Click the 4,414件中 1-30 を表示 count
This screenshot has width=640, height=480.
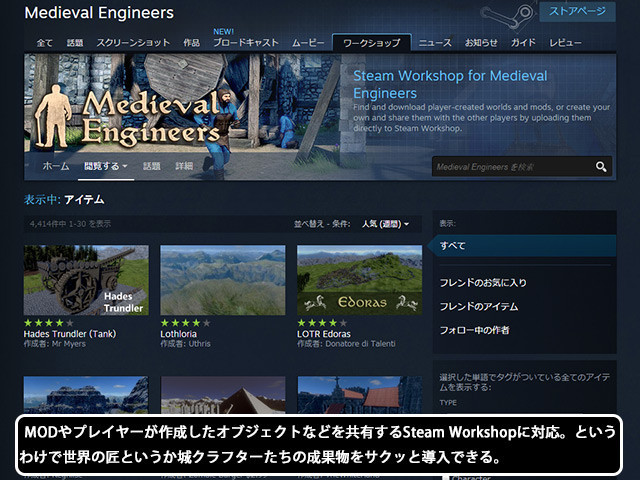click(70, 224)
